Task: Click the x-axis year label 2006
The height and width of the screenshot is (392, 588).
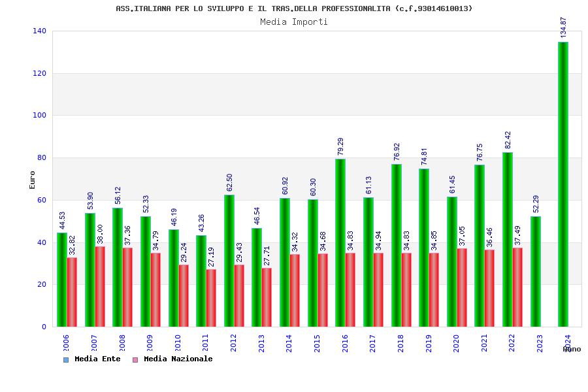Action: pyautogui.click(x=65, y=343)
